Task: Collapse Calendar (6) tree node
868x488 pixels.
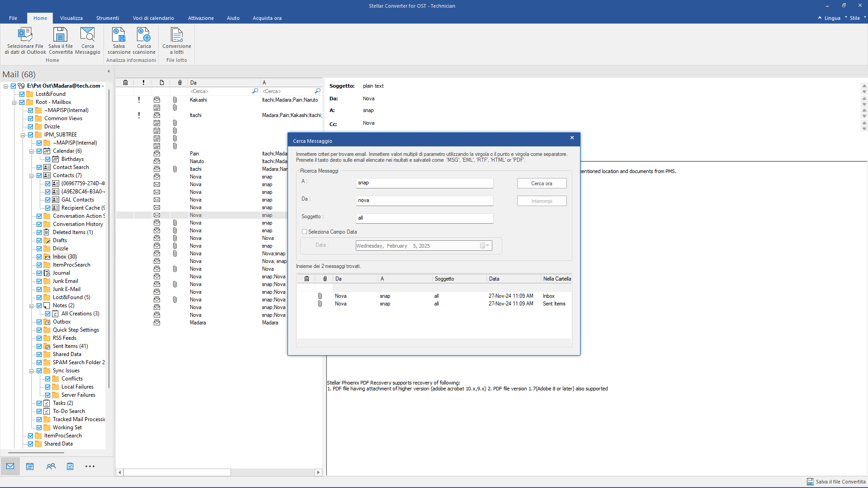Action: [32, 151]
